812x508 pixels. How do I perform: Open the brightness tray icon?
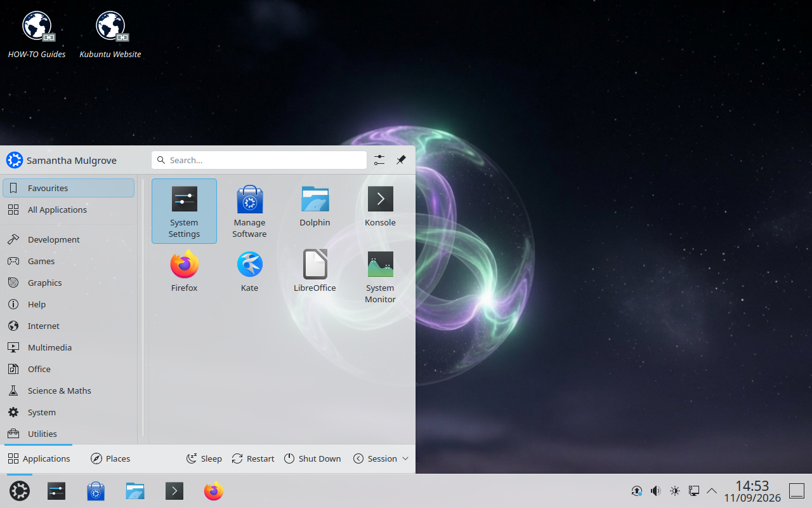coord(674,491)
